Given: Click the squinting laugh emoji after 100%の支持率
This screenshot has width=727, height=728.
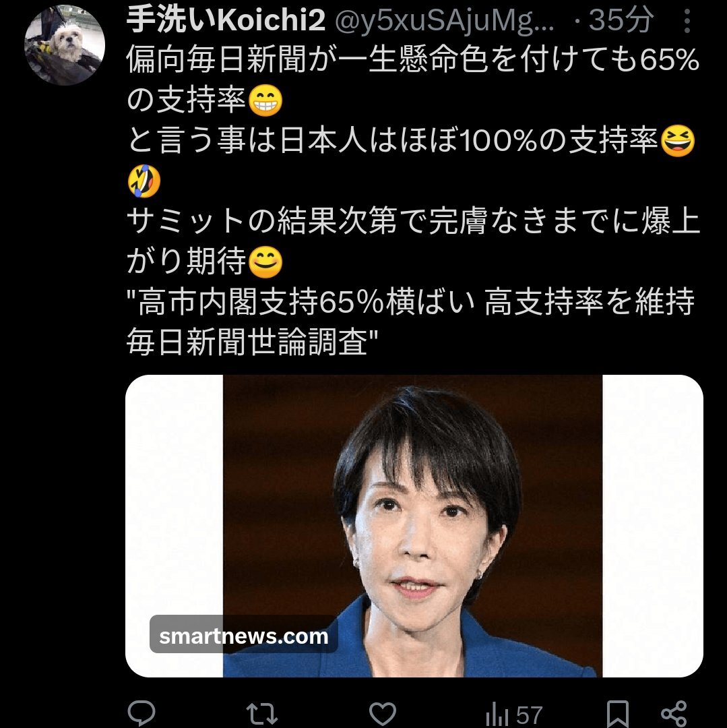Looking at the screenshot, I should click(677, 141).
